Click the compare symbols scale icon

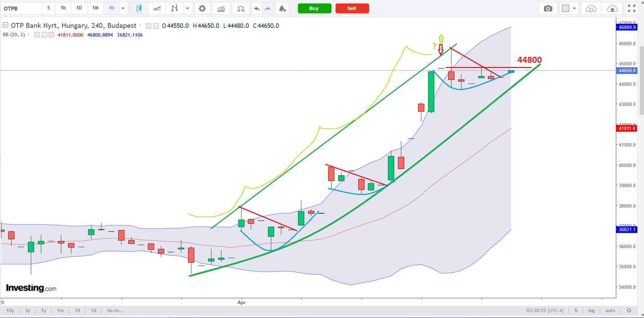pos(241,8)
